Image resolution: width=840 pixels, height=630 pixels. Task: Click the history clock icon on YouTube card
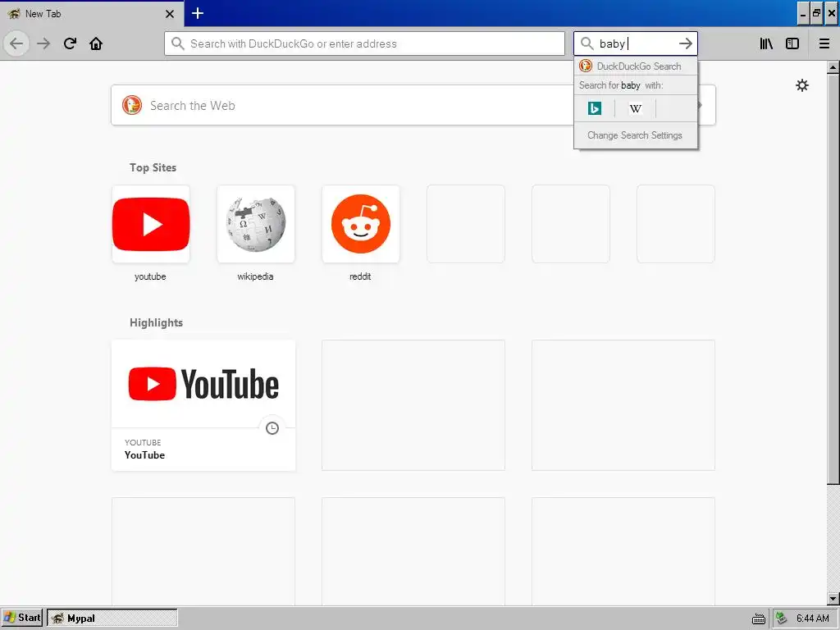[272, 428]
